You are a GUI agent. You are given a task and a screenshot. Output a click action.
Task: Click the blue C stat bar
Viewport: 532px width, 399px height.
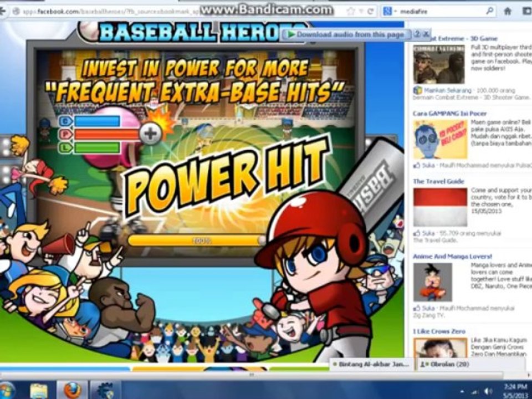click(x=97, y=121)
